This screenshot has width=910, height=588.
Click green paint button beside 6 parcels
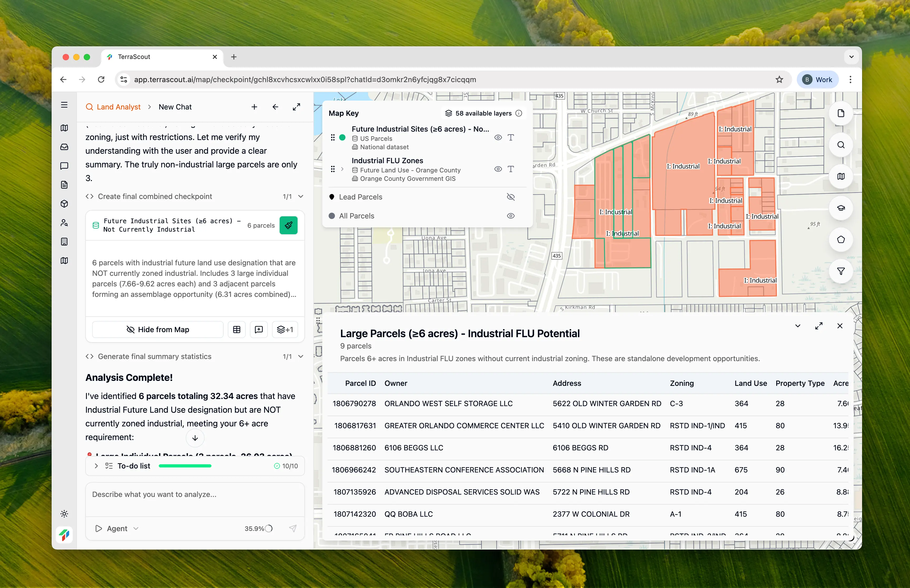288,225
